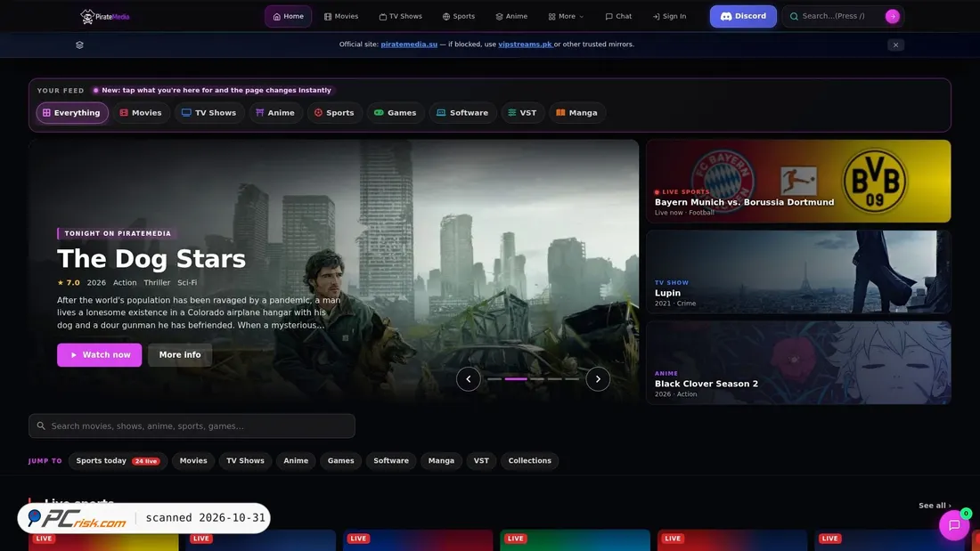Jump to Software section chip

pyautogui.click(x=391, y=461)
